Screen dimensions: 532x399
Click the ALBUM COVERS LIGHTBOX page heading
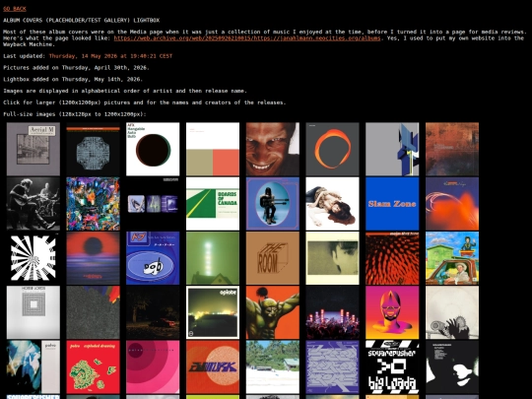coord(82,21)
